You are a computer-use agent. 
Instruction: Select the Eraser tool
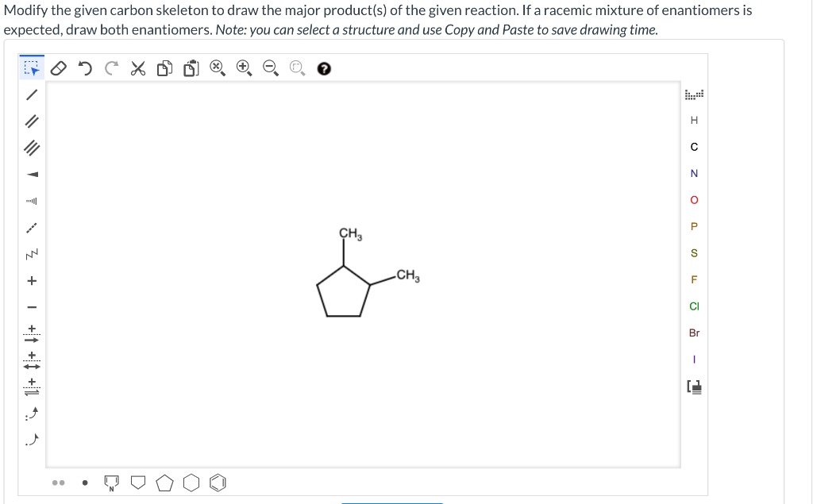pyautogui.click(x=59, y=69)
